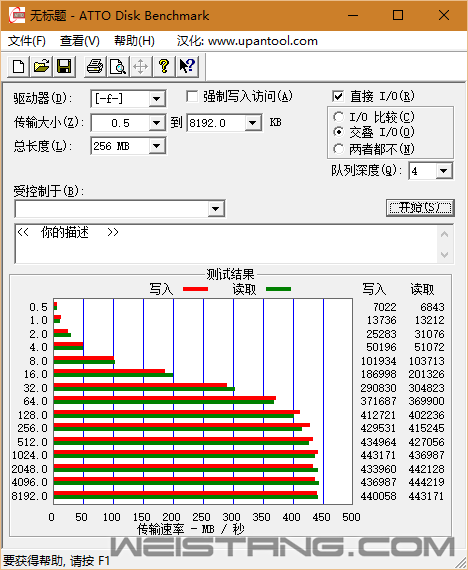Screen dimensions: 468x570
Task: Expand the 受控制于(B) dropdown
Action: pyautogui.click(x=216, y=209)
